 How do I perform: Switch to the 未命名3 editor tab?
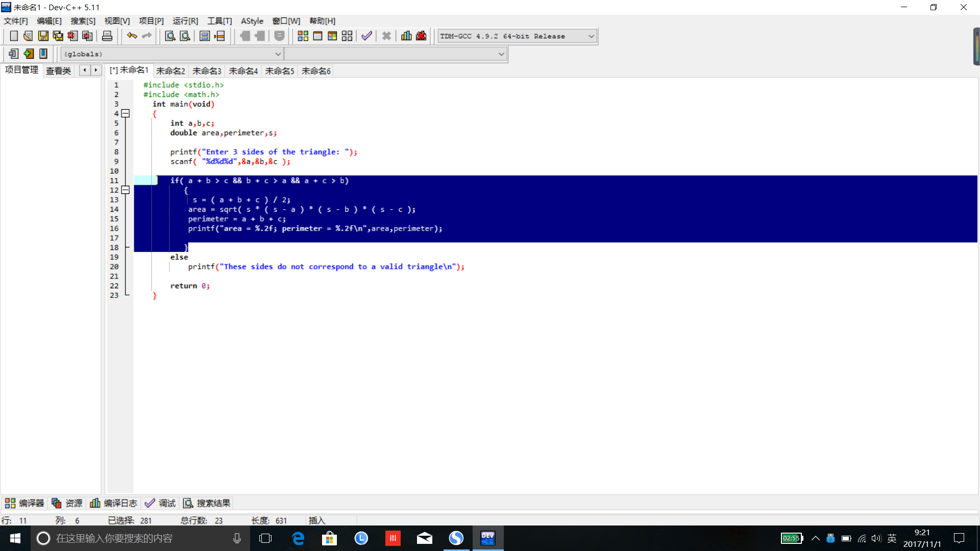click(207, 71)
